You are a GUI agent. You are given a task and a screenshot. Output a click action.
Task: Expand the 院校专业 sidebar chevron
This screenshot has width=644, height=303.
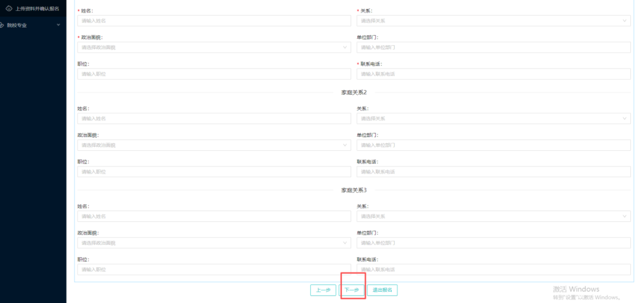pos(58,25)
